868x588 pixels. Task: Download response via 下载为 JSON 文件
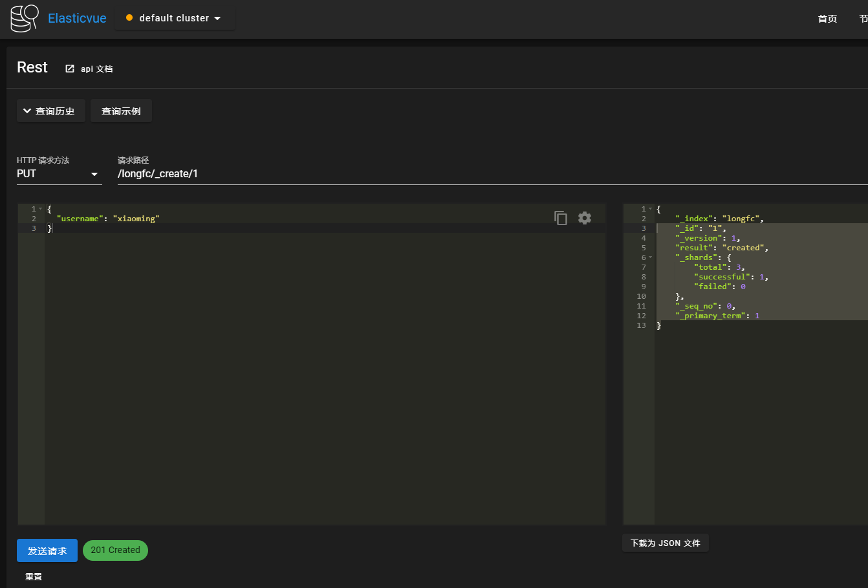click(x=665, y=543)
